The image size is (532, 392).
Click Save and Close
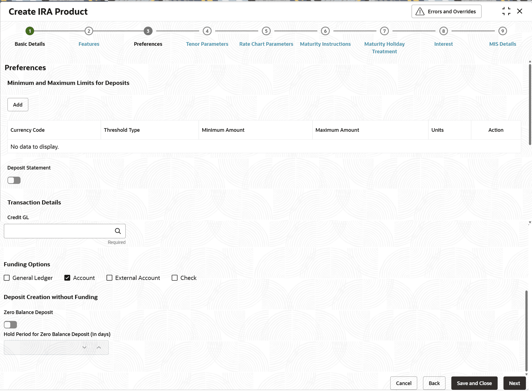click(474, 383)
